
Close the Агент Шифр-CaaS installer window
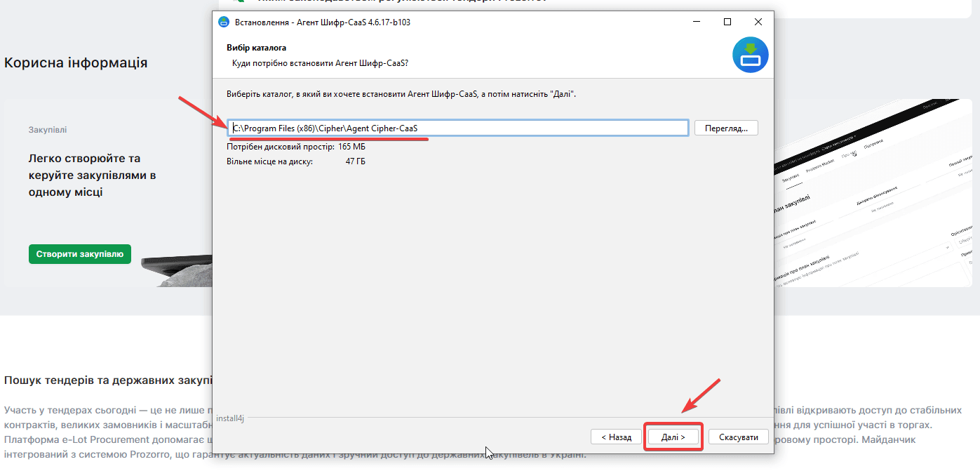pyautogui.click(x=758, y=22)
